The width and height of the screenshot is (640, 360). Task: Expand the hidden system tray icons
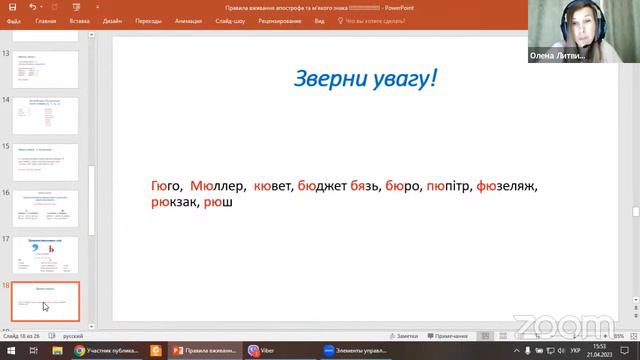coord(516,351)
